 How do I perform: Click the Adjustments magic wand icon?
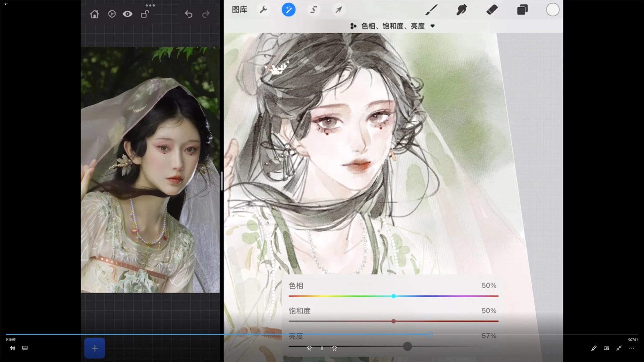click(288, 10)
